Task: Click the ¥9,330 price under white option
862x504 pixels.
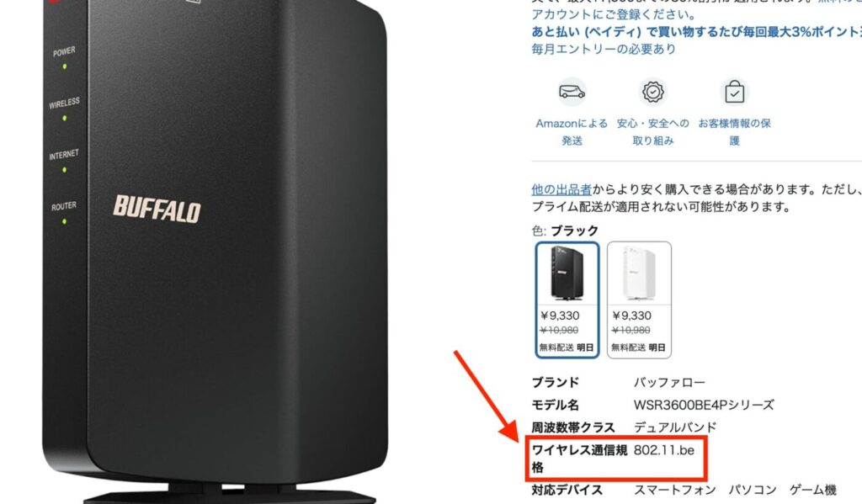Action: [631, 316]
